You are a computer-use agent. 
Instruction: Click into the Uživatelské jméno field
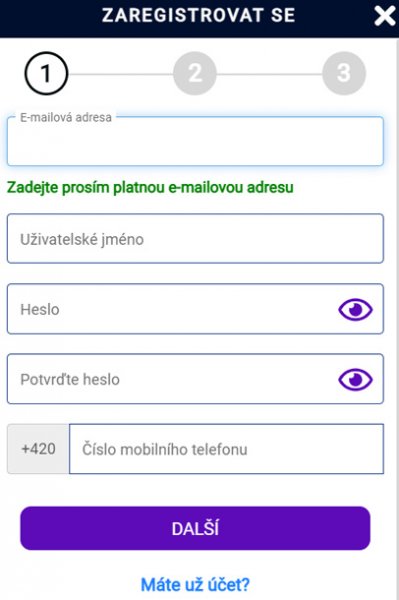point(195,238)
